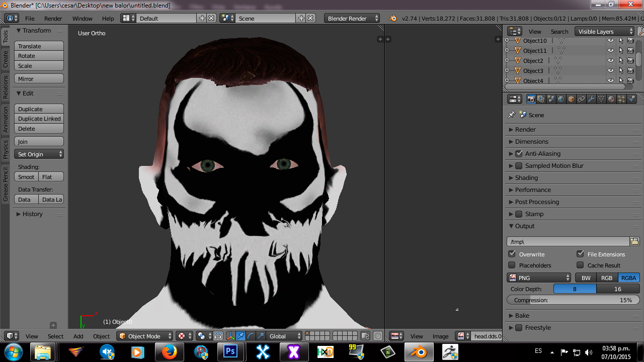Toggle selectability of Object2 arrow icon

(621, 61)
